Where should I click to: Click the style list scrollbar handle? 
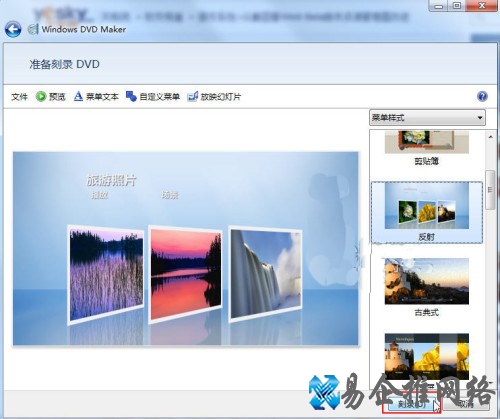(490, 190)
